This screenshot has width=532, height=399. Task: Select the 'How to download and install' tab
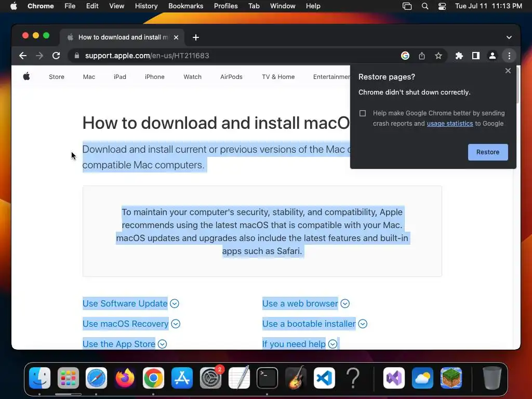(x=122, y=37)
